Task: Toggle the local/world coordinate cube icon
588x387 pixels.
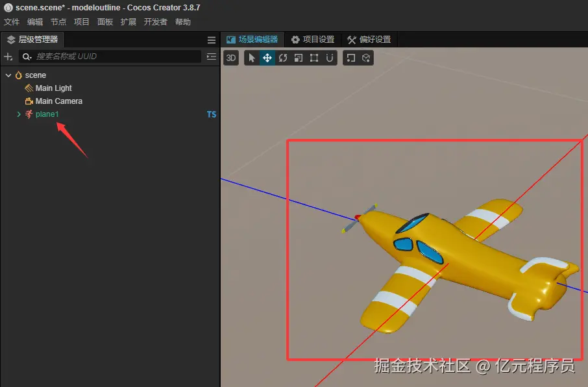Action: coord(366,58)
